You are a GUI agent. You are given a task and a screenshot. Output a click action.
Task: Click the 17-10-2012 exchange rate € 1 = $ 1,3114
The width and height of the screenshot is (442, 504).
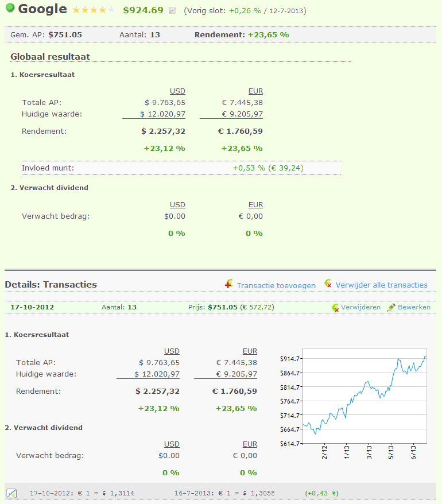(82, 493)
